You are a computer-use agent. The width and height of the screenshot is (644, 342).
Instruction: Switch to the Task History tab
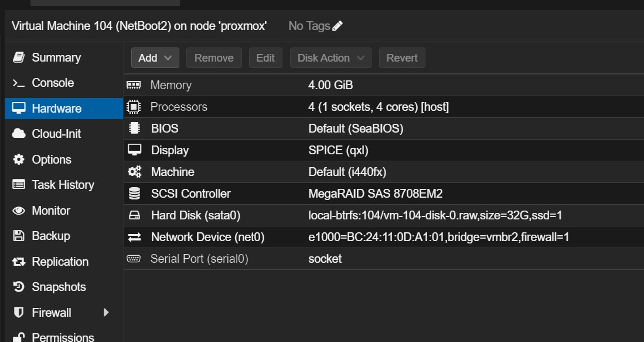coord(64,185)
